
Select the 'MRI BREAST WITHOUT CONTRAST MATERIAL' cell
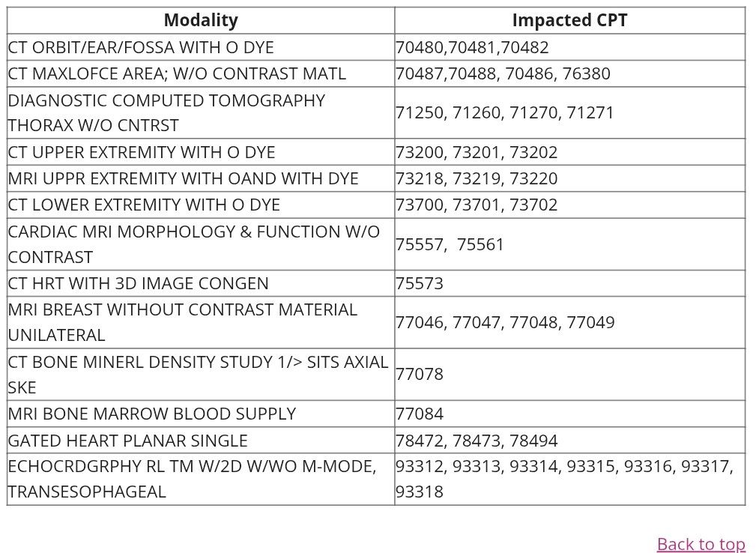point(182,322)
